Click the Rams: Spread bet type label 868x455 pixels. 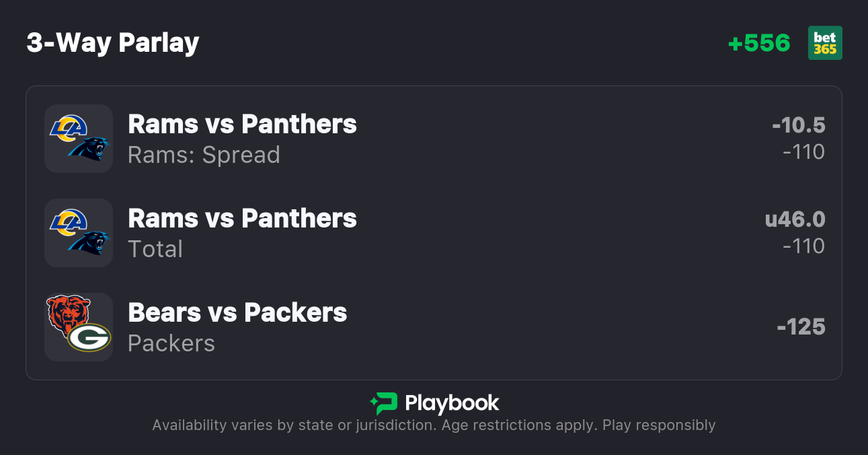coord(204,155)
